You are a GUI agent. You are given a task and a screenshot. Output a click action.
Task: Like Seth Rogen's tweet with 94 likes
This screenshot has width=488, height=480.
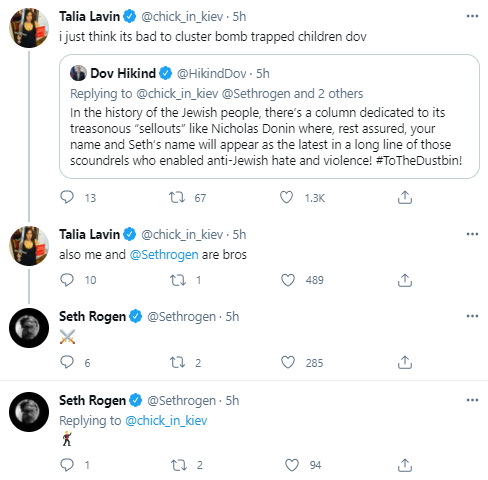[292, 465]
